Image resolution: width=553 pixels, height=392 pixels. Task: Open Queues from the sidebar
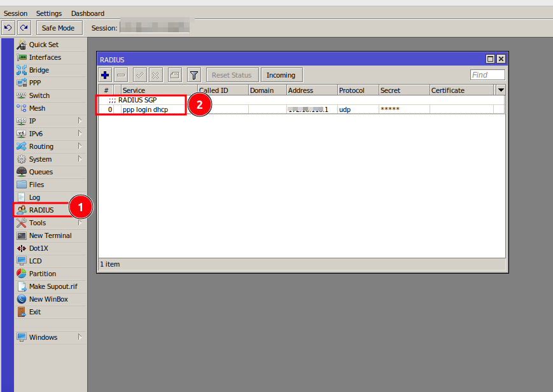(41, 172)
